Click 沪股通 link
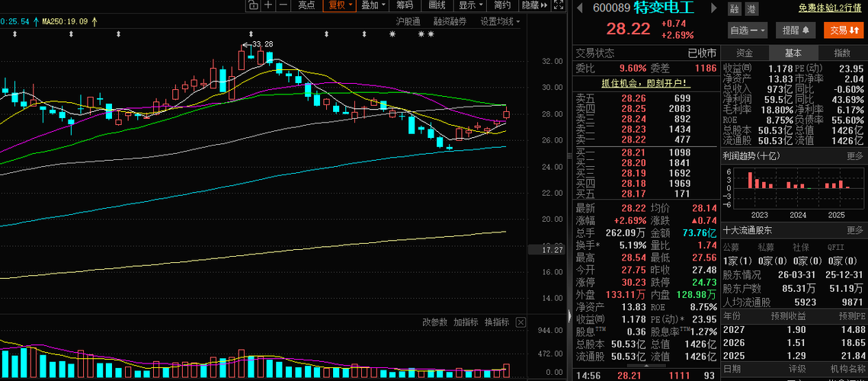The width and height of the screenshot is (868, 381). pos(408,21)
